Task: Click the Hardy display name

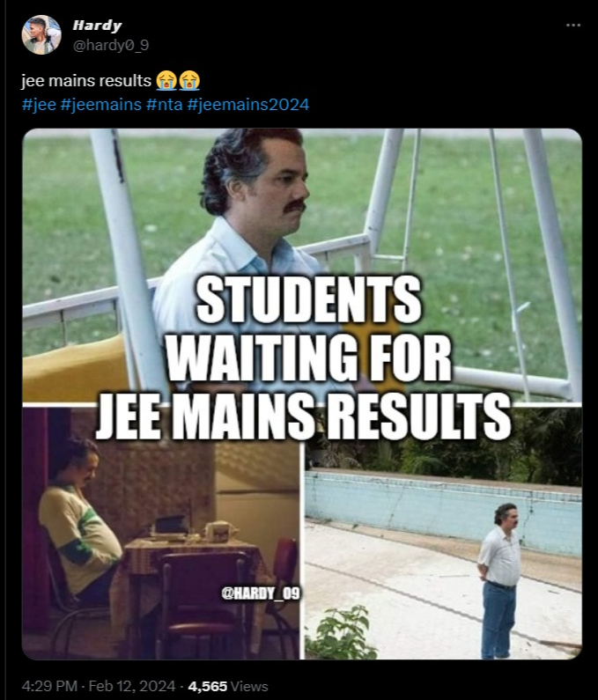Action: (97, 26)
